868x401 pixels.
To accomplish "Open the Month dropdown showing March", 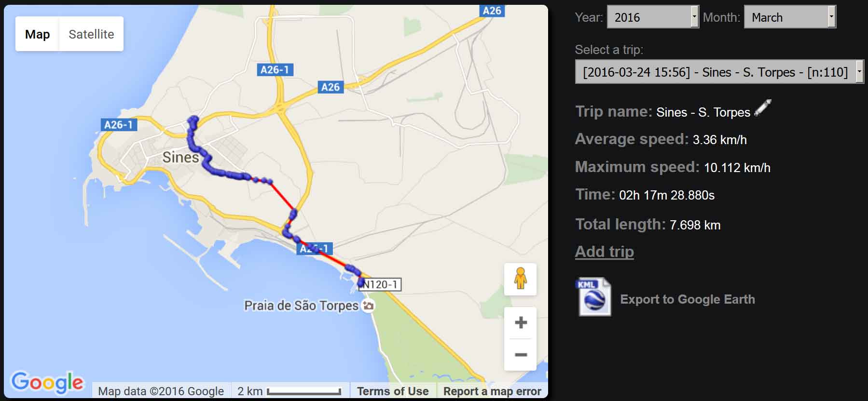I will pos(790,17).
